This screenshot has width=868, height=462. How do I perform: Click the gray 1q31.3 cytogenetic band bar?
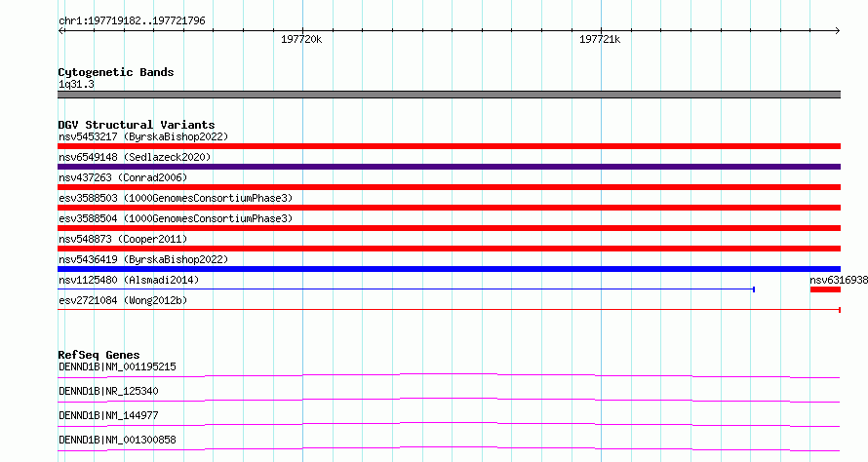pos(449,95)
